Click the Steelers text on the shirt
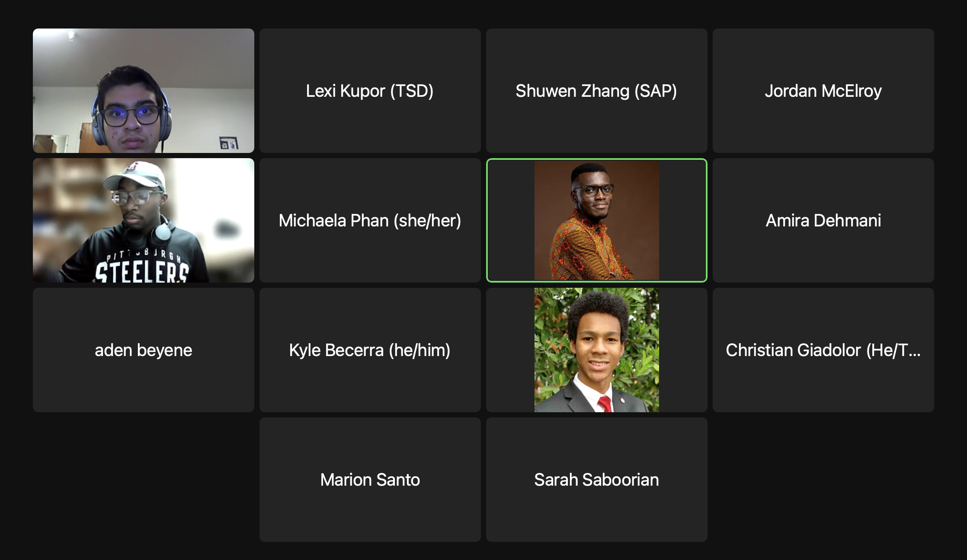The height and width of the screenshot is (560, 967). 142,270
